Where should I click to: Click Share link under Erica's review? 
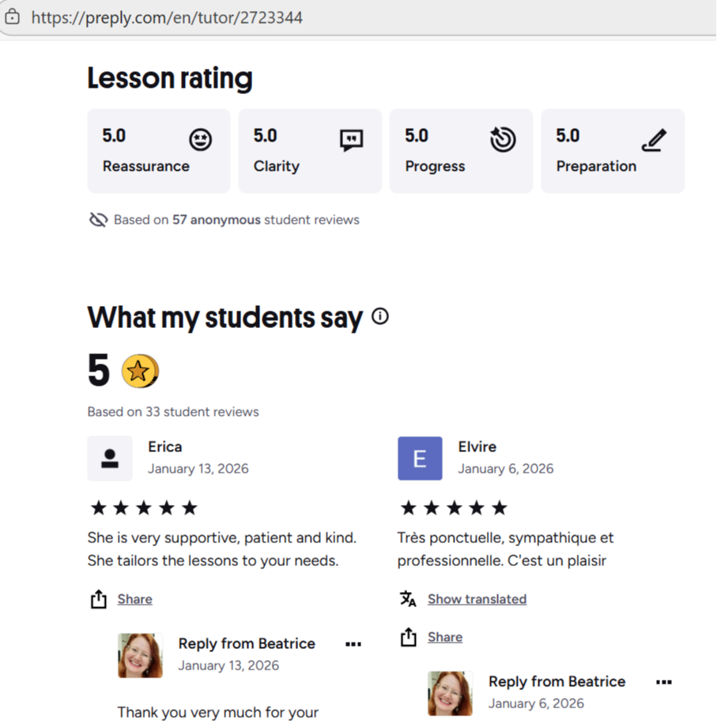(134, 599)
